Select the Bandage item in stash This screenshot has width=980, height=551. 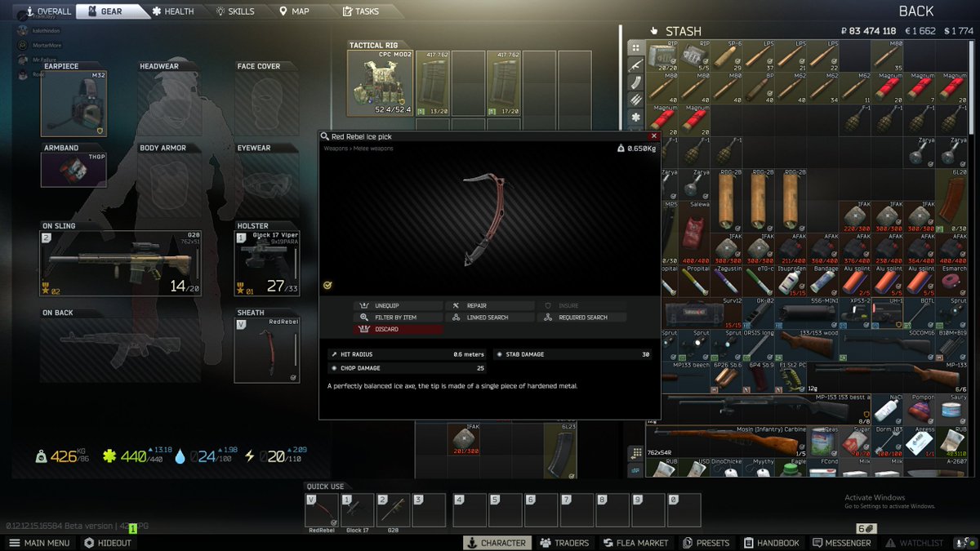point(823,282)
